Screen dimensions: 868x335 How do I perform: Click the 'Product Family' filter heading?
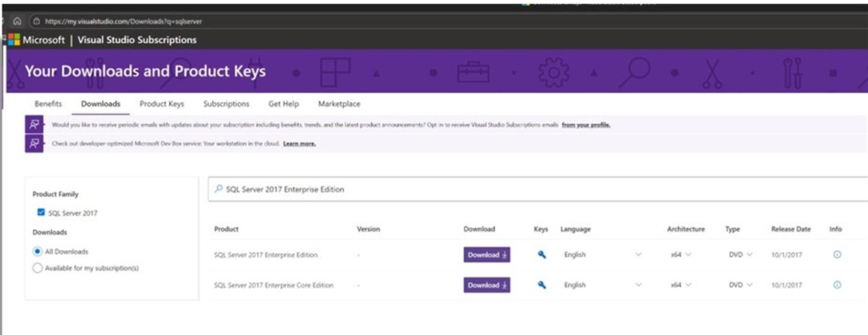point(56,195)
